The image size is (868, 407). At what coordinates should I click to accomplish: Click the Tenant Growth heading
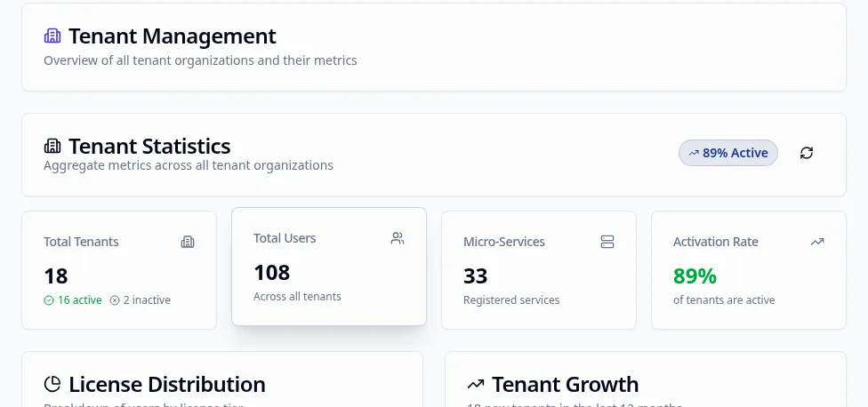(566, 384)
